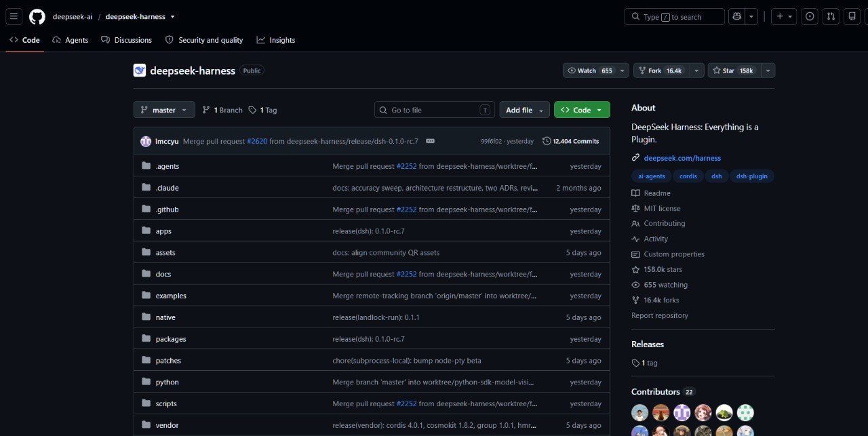The height and width of the screenshot is (436, 868).
Task: Expand commit message ellipsis button
Action: tap(430, 141)
